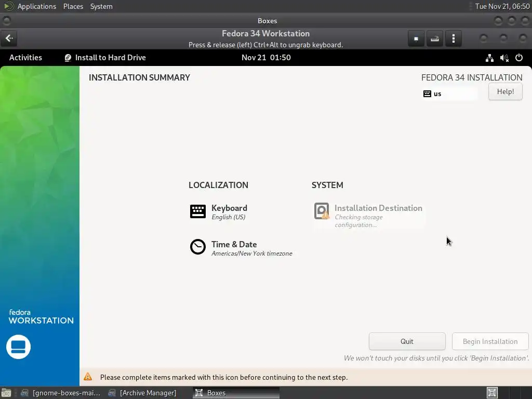Click Begin Installation
Screen dimensions: 532x399
(x=490, y=341)
